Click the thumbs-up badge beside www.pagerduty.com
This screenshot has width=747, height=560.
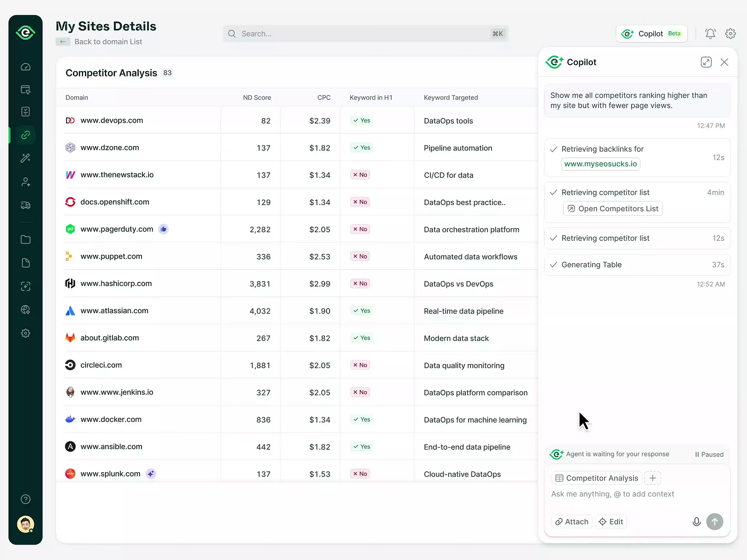tap(163, 229)
